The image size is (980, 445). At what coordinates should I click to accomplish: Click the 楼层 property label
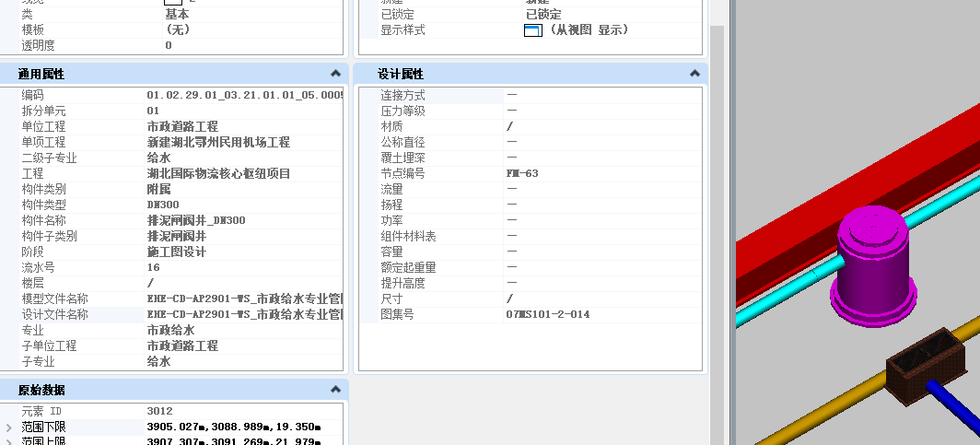32,283
